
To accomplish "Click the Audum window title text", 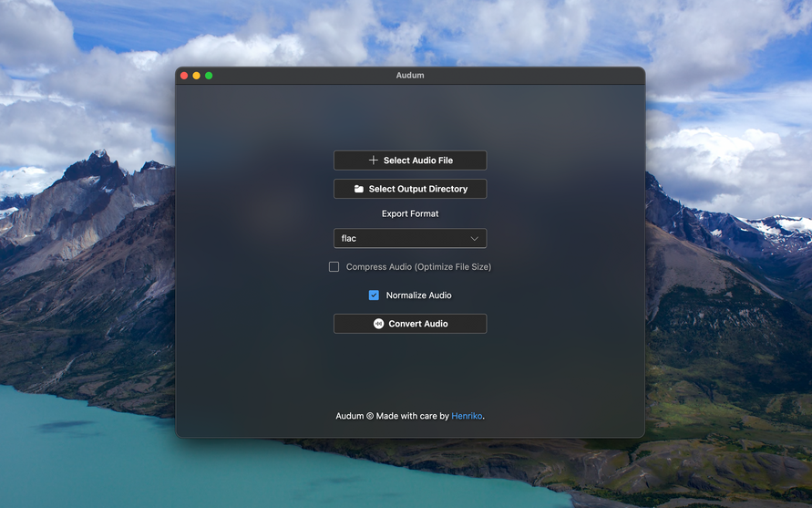I will click(410, 75).
